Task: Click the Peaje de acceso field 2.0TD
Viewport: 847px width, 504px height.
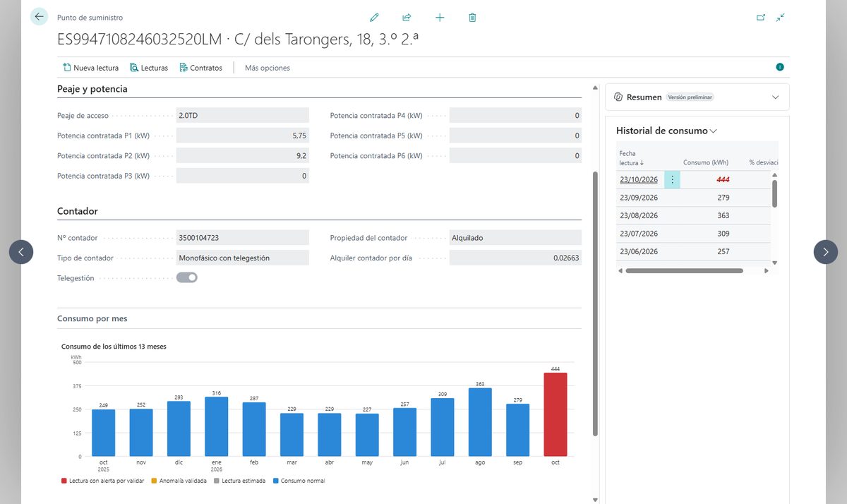Action: point(243,115)
